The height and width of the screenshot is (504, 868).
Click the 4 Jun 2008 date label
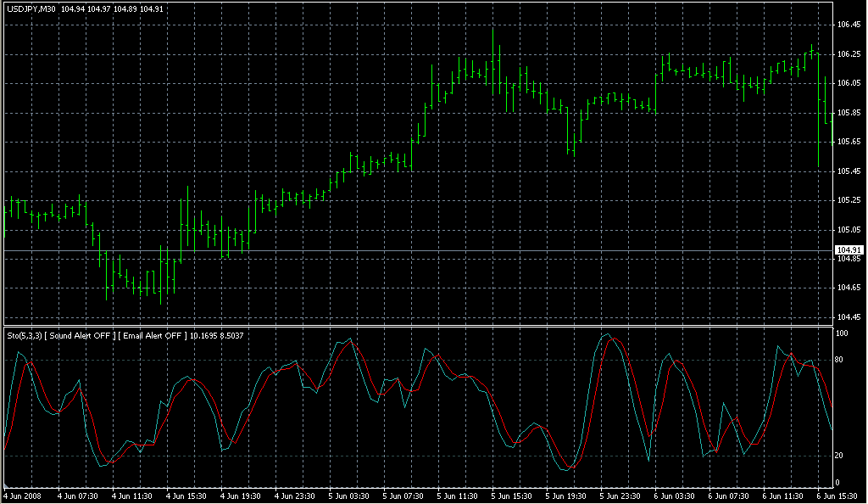click(23, 496)
